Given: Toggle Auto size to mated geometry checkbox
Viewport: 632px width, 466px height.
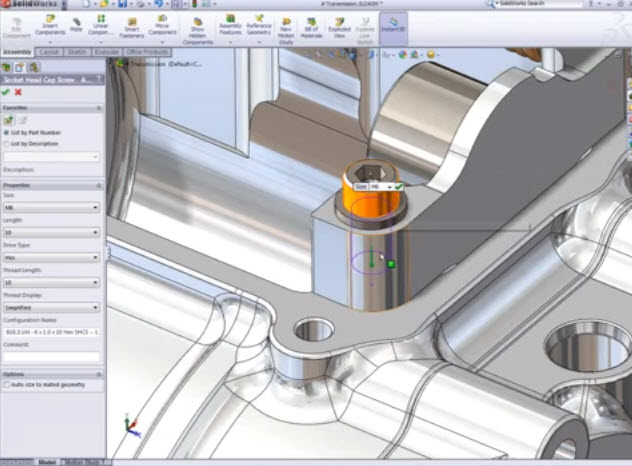Looking at the screenshot, I should [x=6, y=385].
